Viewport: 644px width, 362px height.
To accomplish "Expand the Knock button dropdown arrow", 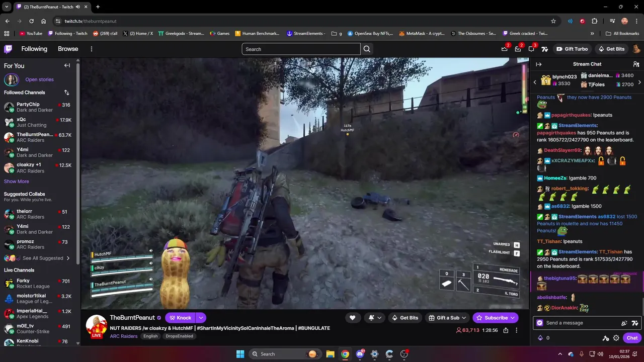I will click(201, 318).
